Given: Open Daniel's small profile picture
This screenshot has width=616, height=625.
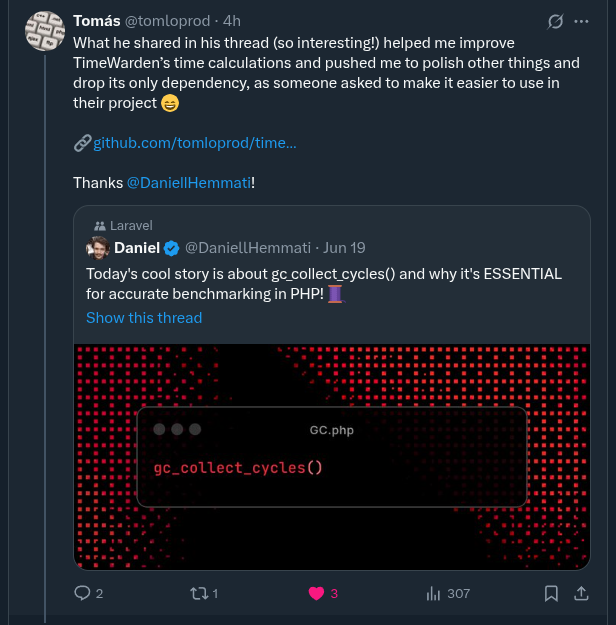Looking at the screenshot, I should point(98,248).
